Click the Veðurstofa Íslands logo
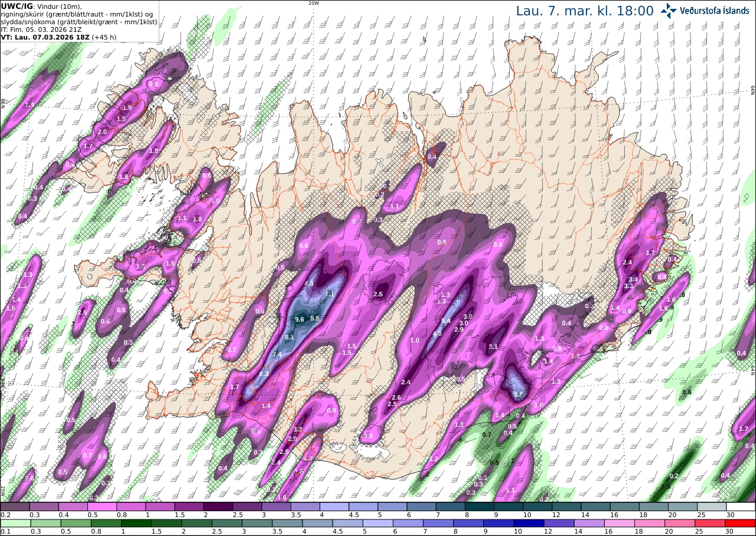 point(705,11)
